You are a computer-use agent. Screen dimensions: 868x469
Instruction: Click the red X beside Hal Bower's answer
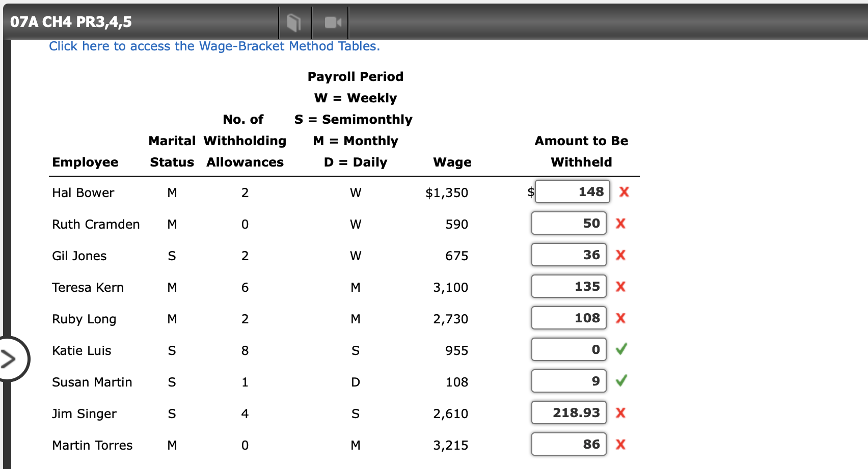[x=623, y=192]
